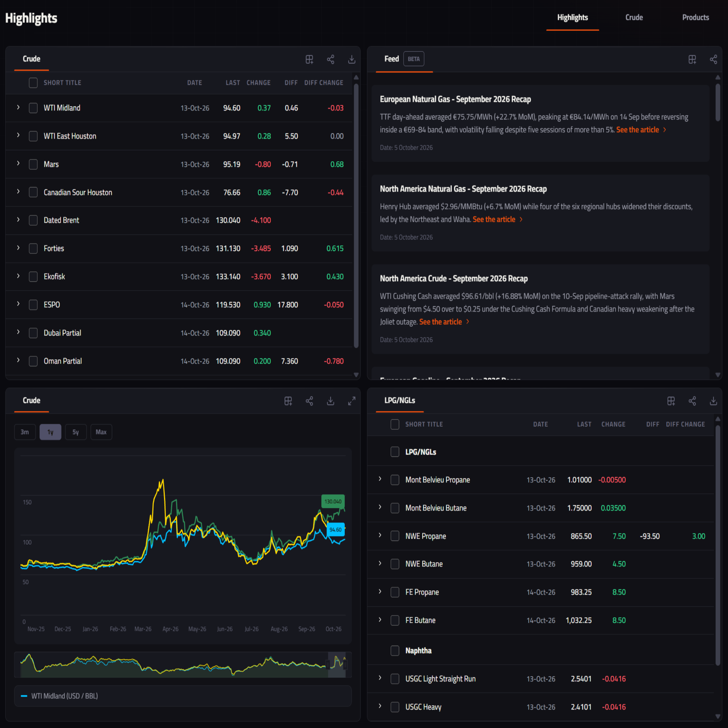This screenshot has height=728, width=728.
Task: Click the Feed panel scroll down arrow
Action: [x=718, y=375]
